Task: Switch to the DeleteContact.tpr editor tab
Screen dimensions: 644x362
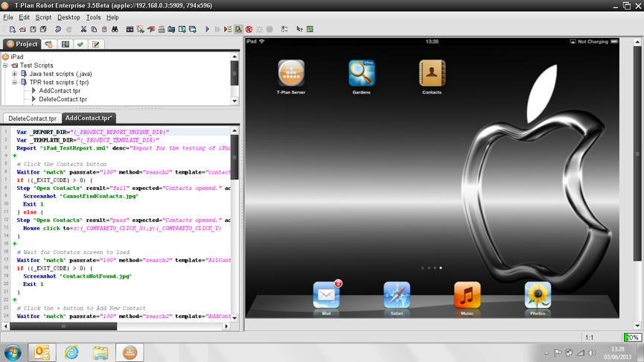Action: click(33, 118)
